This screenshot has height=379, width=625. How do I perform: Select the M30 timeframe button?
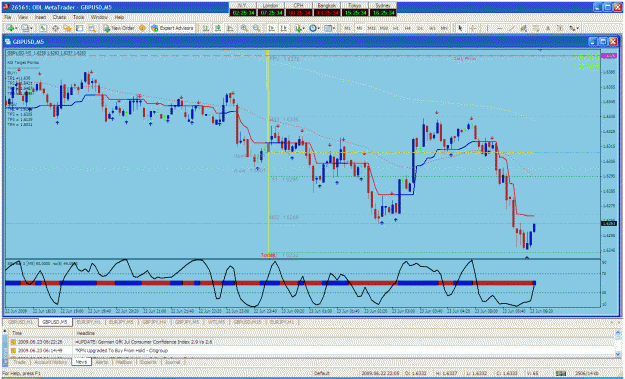(384, 28)
